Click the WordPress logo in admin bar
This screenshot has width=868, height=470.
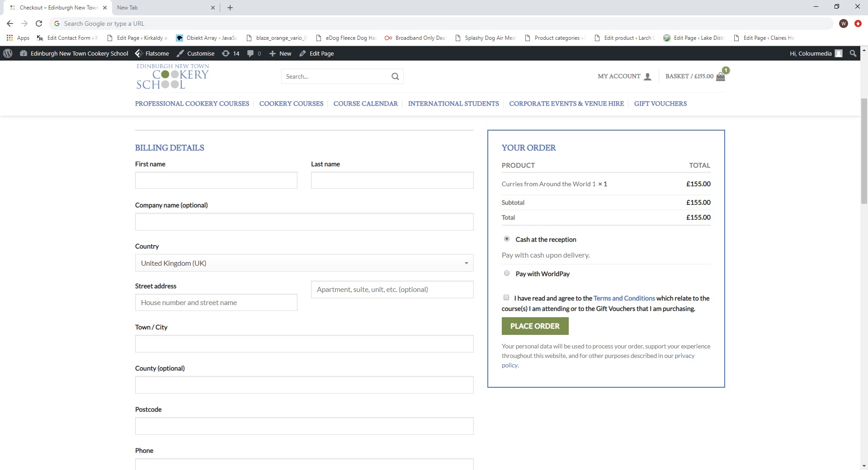pyautogui.click(x=8, y=53)
